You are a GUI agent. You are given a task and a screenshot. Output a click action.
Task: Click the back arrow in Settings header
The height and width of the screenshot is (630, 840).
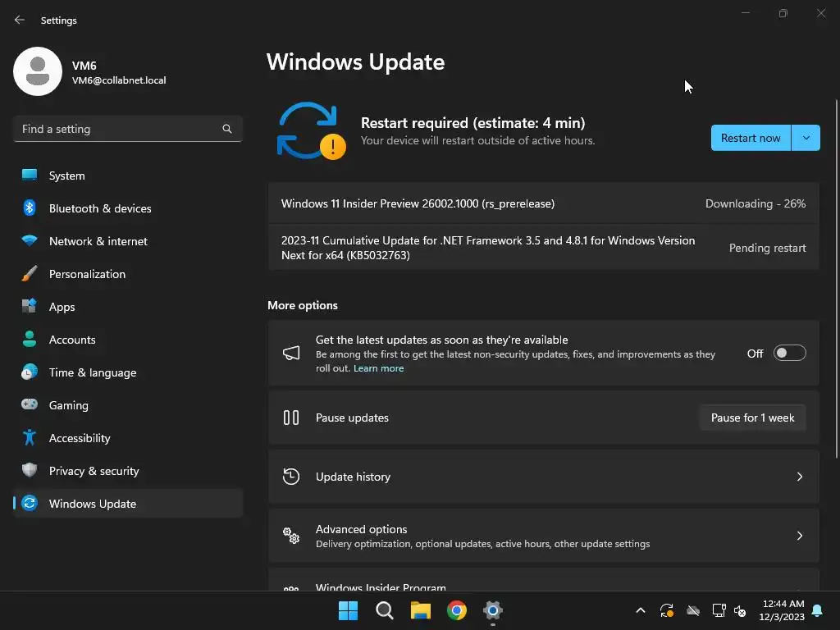(20, 20)
